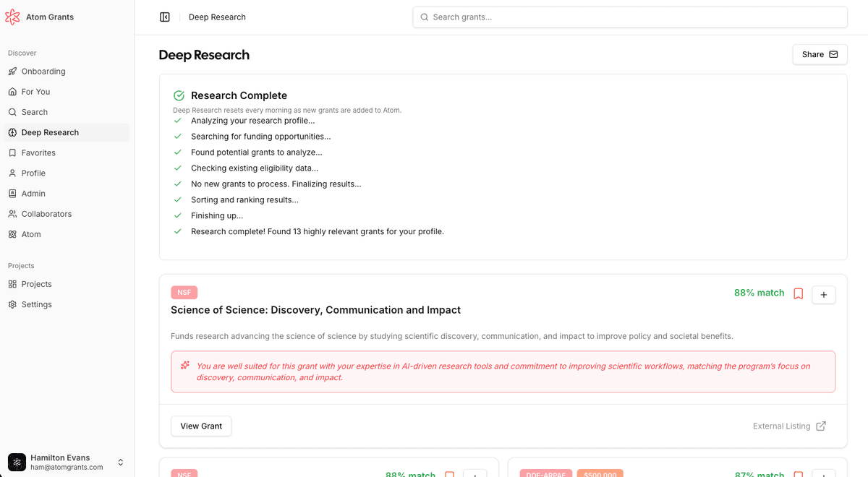Open the Projects page in the sidebar

36,284
